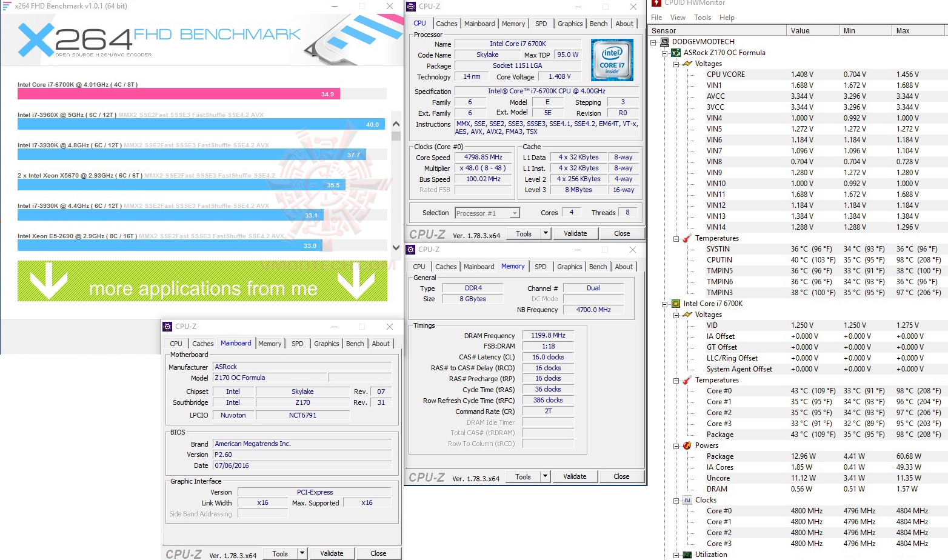Click Close in the CPU-Z Memory window
This screenshot has width=948, height=560.
tap(621, 476)
